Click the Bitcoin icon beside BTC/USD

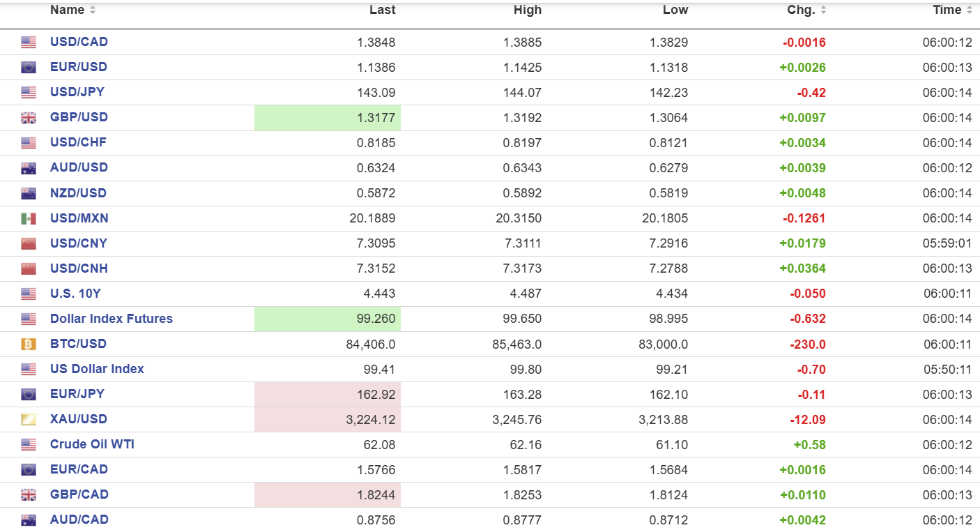point(28,344)
